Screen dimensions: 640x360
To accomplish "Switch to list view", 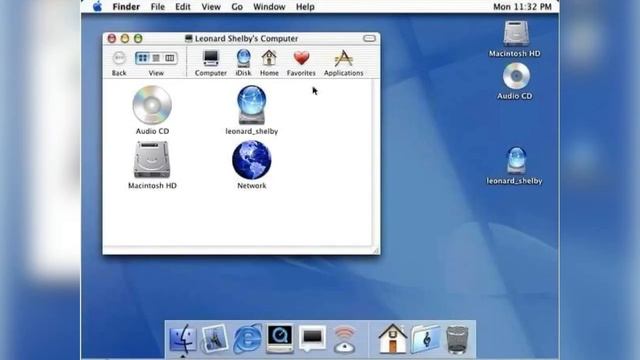I will 156,58.
